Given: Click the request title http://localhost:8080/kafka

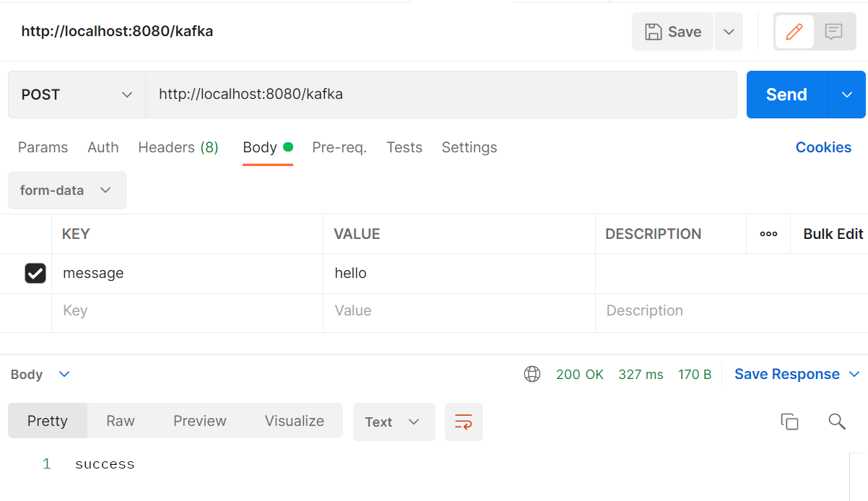Looking at the screenshot, I should (x=117, y=31).
